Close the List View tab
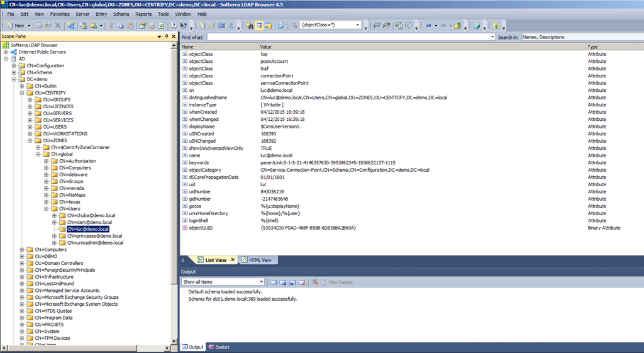Viewport: 644px width, 353px height. click(x=233, y=260)
